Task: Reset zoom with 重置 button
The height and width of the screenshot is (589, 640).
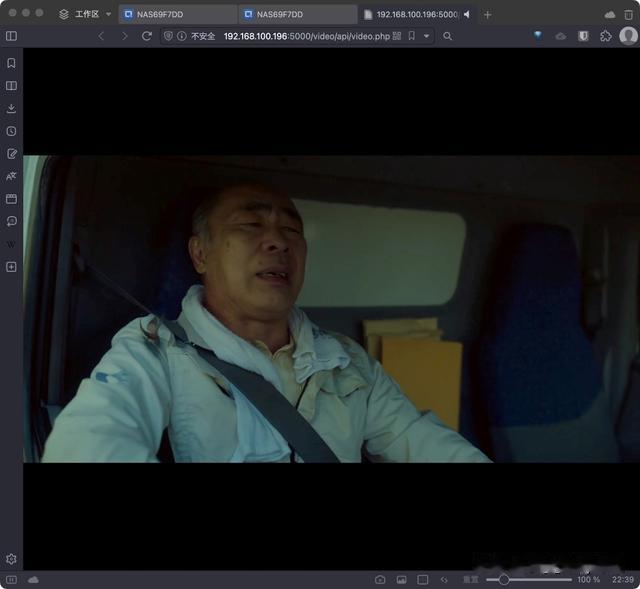Action: point(471,580)
